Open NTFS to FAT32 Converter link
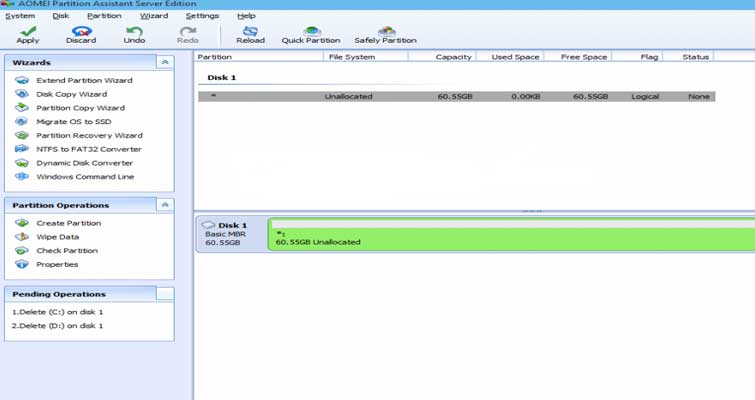The image size is (755, 400). tap(89, 149)
